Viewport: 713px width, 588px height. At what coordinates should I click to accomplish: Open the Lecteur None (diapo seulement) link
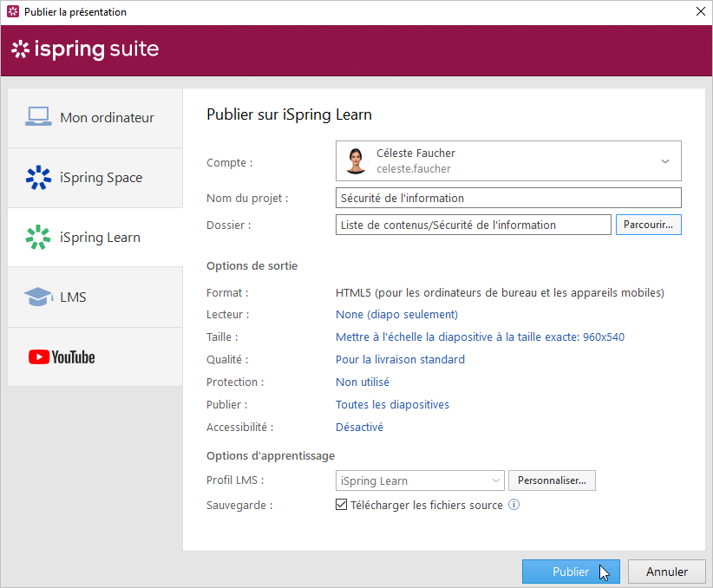(396, 314)
